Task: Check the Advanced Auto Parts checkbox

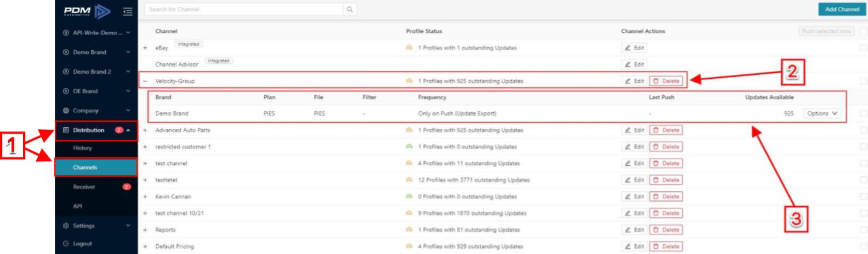Action: [x=863, y=130]
